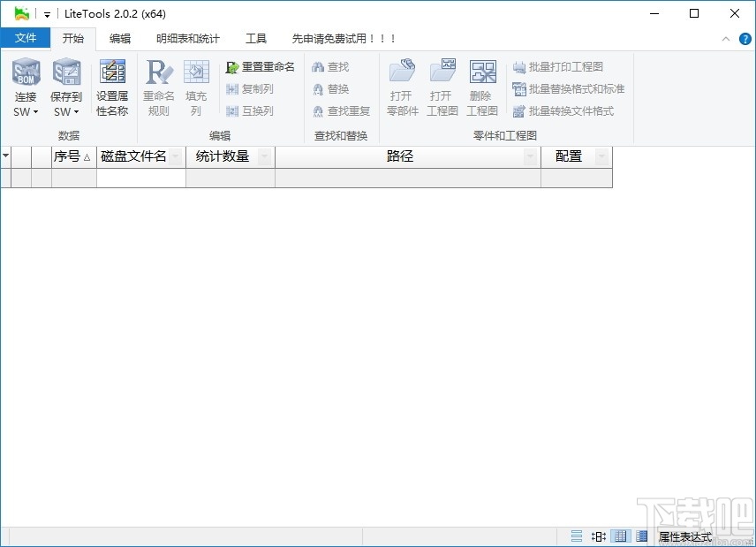
Task: Switch to the 明细表和统计 tab
Action: [187, 38]
